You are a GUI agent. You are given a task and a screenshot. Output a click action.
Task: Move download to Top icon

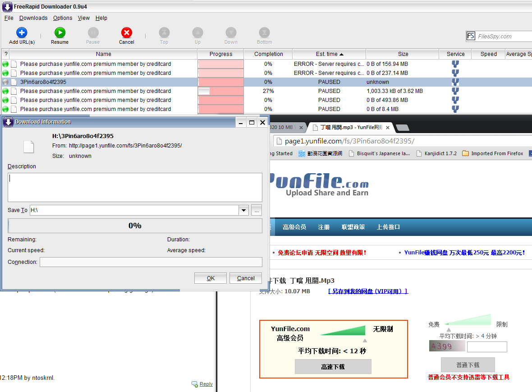[x=164, y=32]
